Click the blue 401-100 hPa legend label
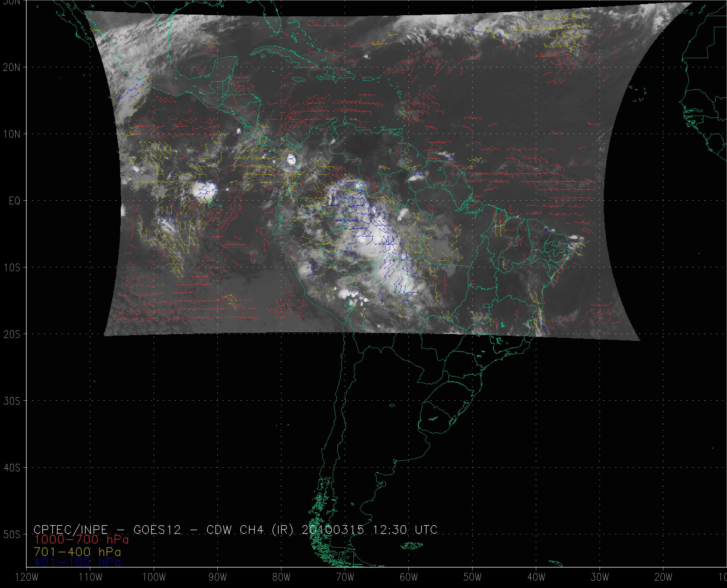Image resolution: width=727 pixels, height=588 pixels. coord(77,562)
